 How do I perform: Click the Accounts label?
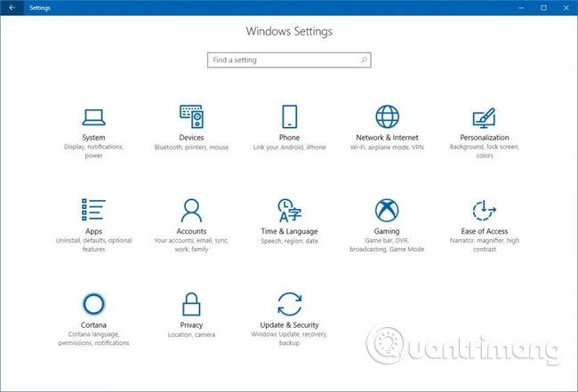tap(191, 231)
